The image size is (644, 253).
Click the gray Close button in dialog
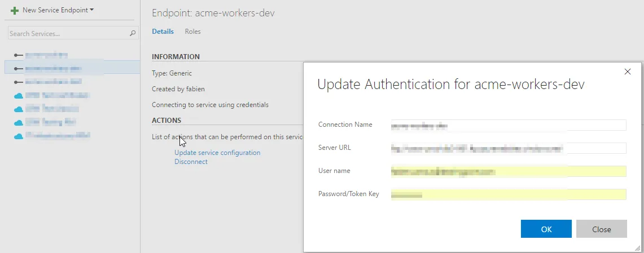(601, 229)
